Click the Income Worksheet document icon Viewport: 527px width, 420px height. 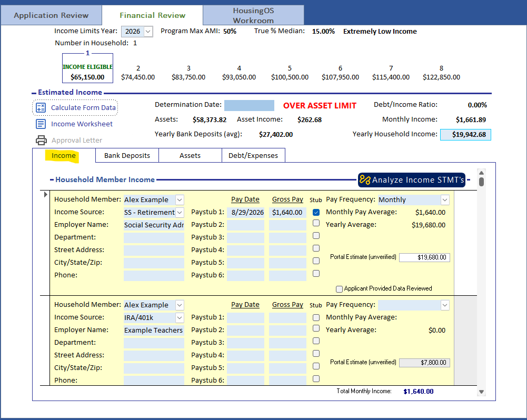click(x=41, y=124)
